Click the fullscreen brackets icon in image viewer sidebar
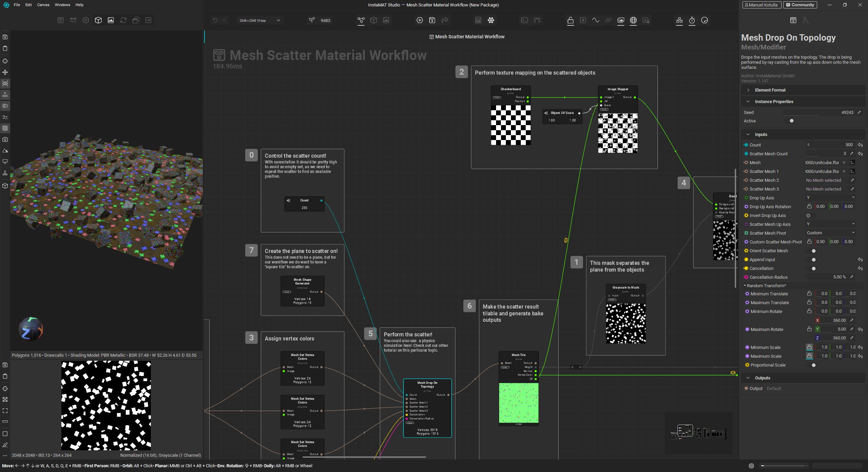The width and height of the screenshot is (868, 472). tap(5, 411)
